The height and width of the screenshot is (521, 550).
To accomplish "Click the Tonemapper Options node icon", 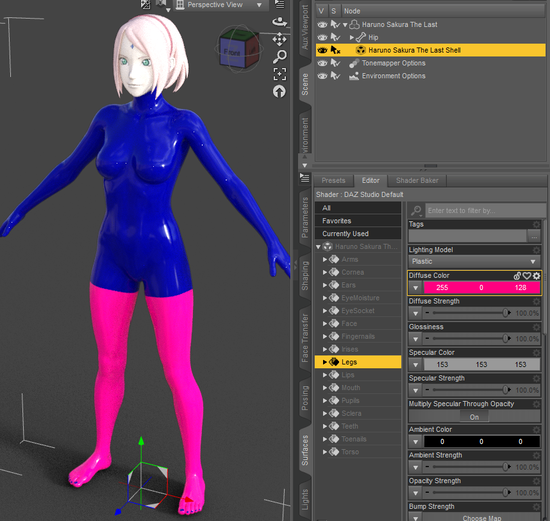I will (x=354, y=63).
